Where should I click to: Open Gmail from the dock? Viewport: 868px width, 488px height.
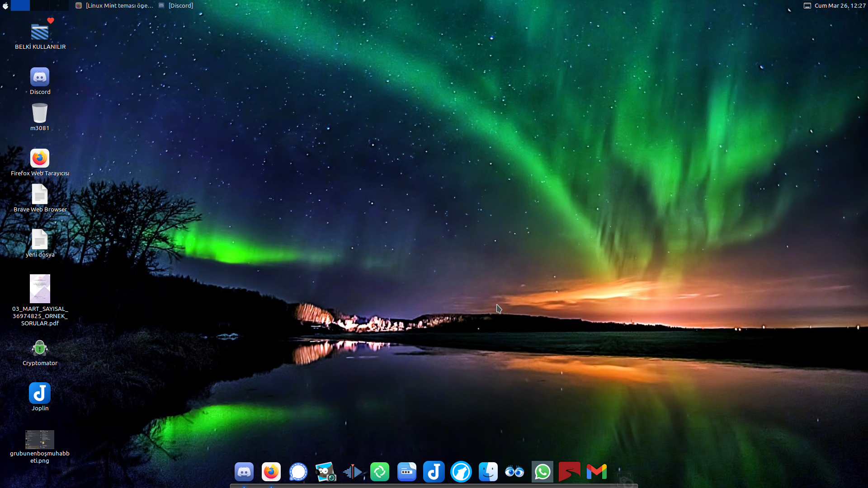pos(597,472)
